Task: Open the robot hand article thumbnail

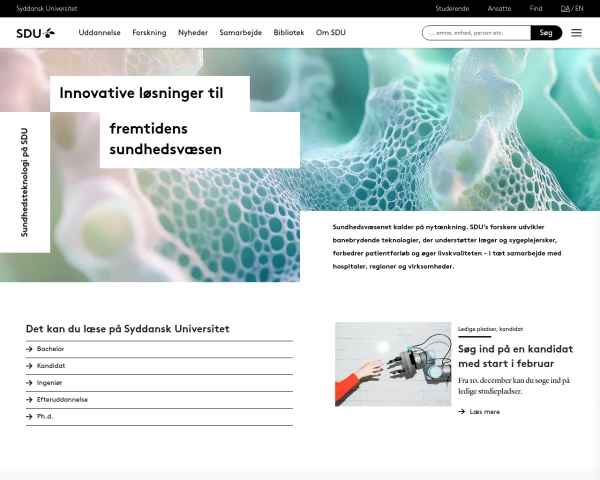Action: 393,364
